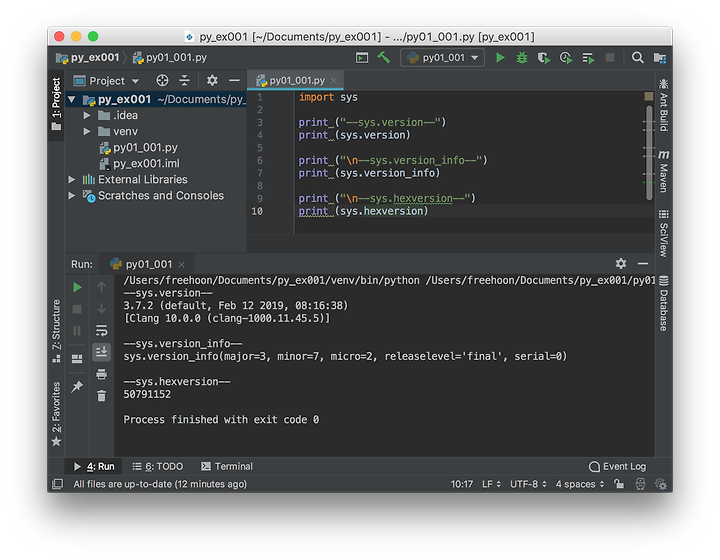Print the console output
Screen dimensions: 720x560
(x=101, y=374)
